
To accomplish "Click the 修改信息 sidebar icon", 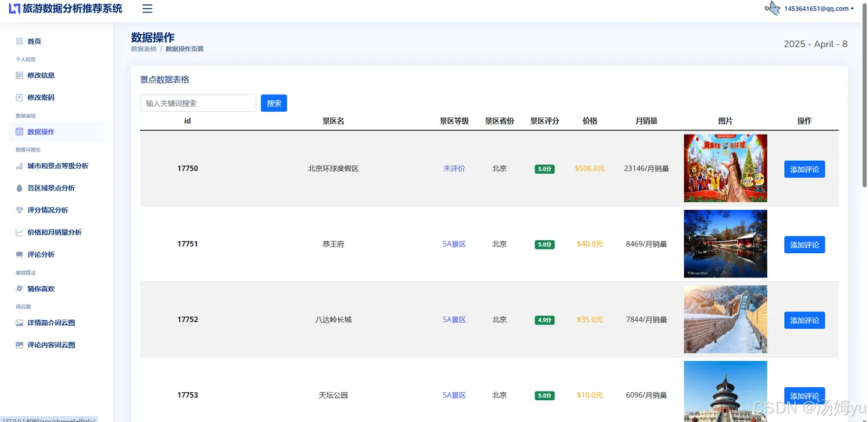I will 19,75.
